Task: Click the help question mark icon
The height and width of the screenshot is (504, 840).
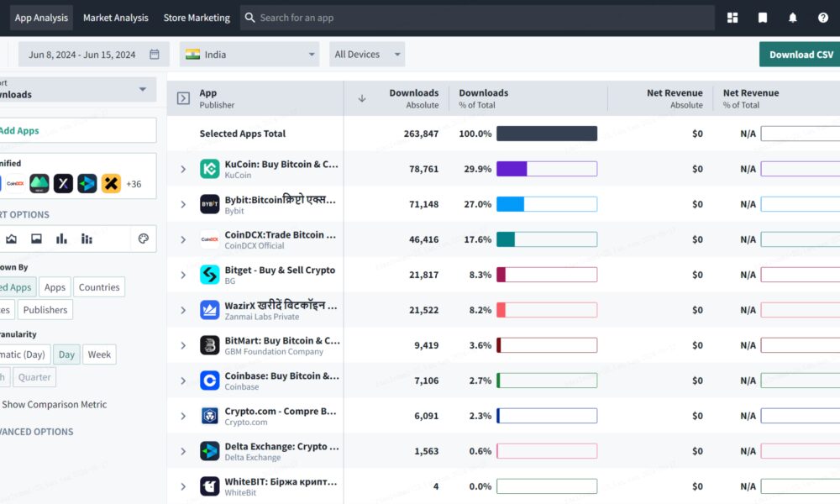Action: (823, 18)
